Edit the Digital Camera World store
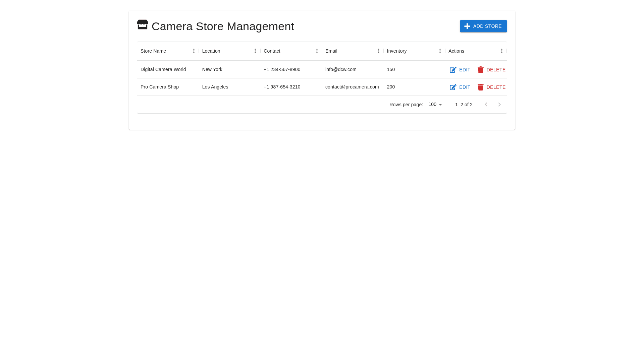This screenshot has height=362, width=644. [x=460, y=70]
